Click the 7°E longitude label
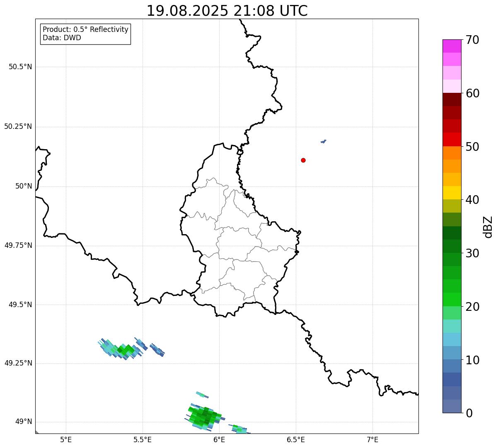Image resolution: width=498 pixels, height=448 pixels. 372,439
